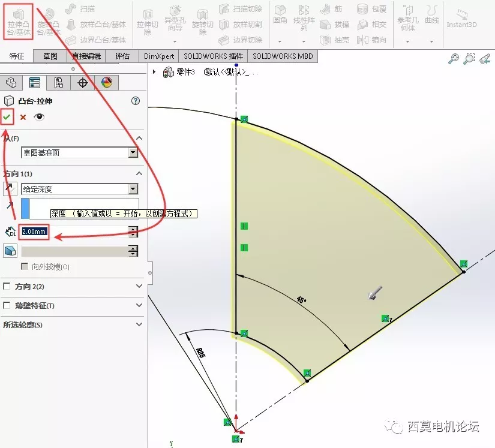Click the Previous View icon

tap(485, 59)
